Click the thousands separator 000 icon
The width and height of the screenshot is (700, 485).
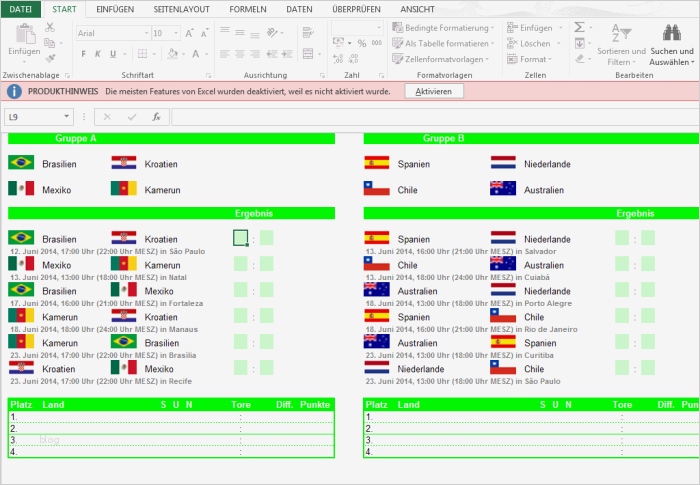click(377, 43)
